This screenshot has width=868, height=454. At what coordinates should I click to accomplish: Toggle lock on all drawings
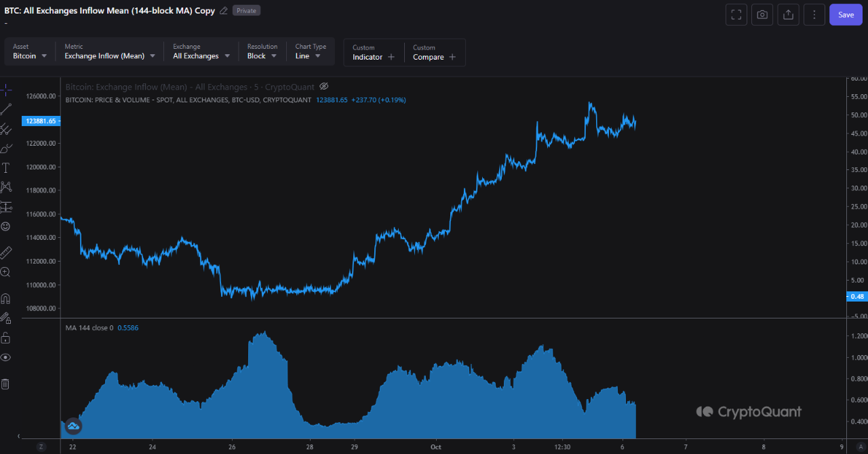6,337
